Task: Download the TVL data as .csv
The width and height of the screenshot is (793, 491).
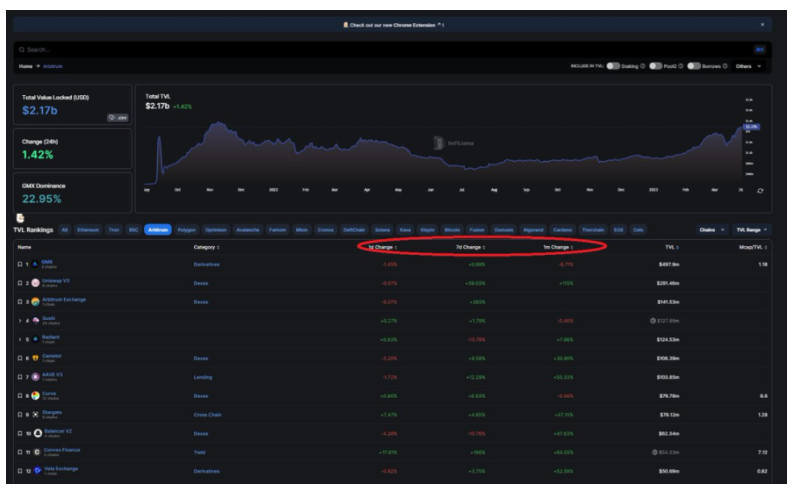Action: click(x=118, y=117)
